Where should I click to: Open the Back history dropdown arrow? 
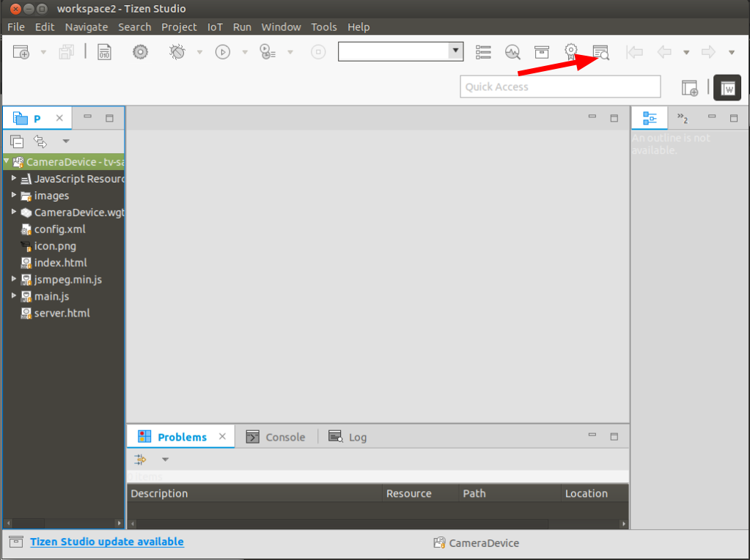tap(686, 52)
